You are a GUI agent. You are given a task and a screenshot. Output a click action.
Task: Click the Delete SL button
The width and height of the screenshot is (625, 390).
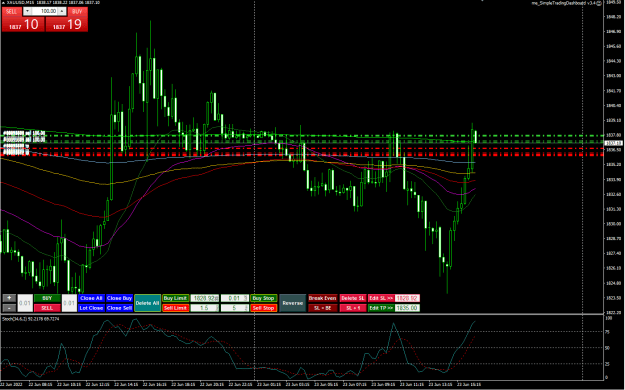(x=353, y=298)
